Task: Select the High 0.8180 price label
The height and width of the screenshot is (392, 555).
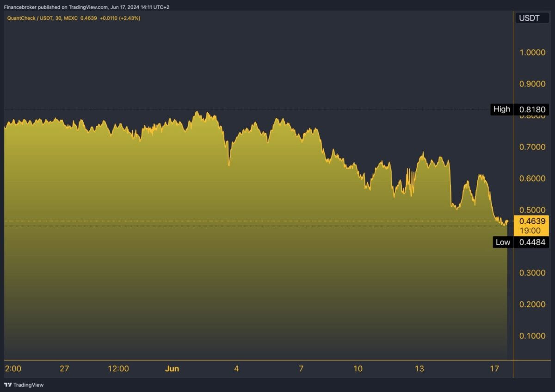Action: point(520,110)
